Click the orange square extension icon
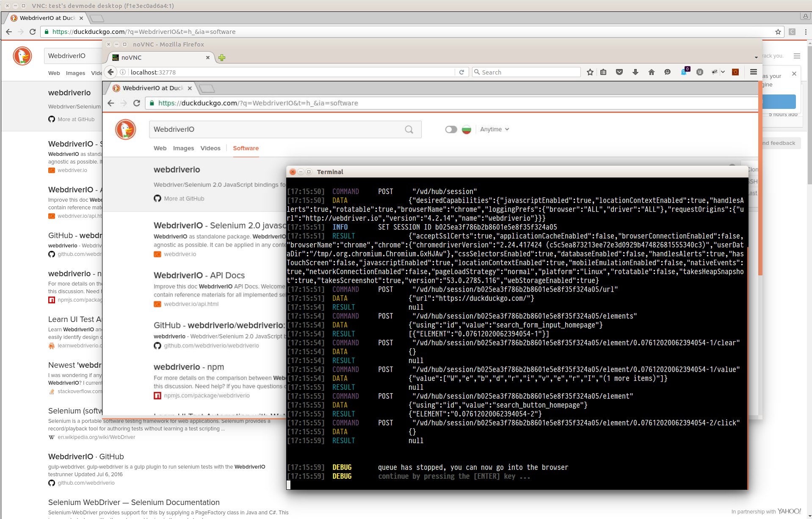812x519 pixels. point(735,72)
